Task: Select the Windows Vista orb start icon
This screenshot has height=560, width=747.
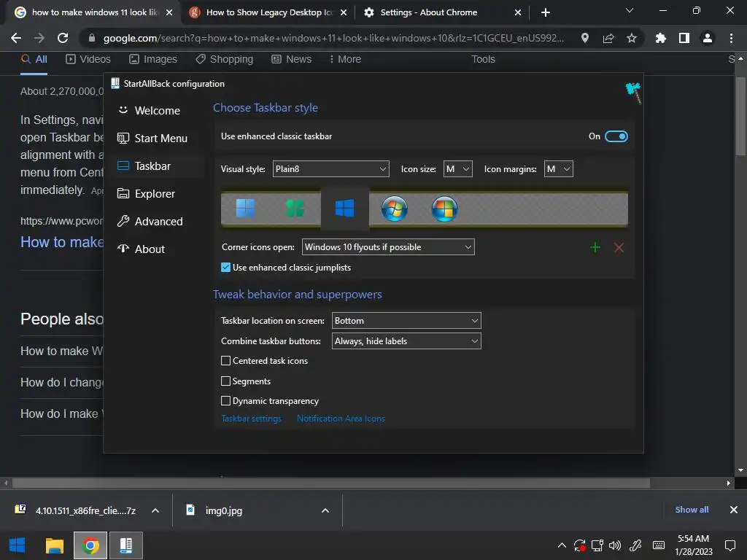Action: [444, 209]
